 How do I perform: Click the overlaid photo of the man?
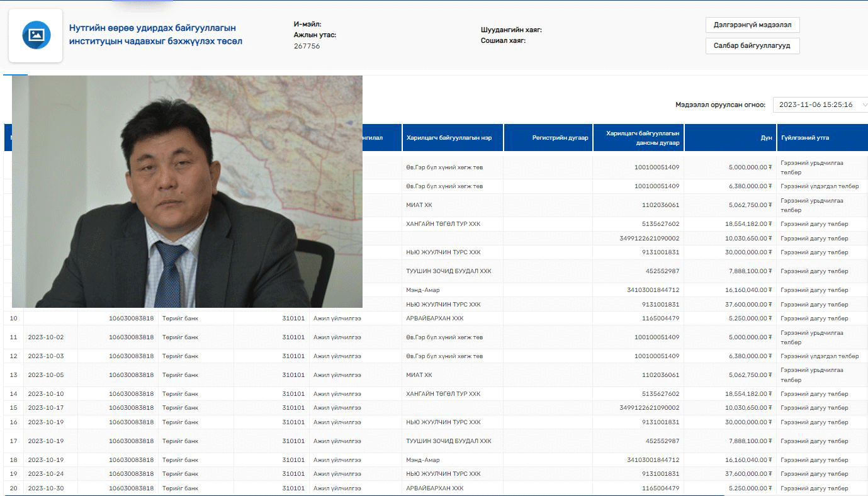pyautogui.click(x=187, y=191)
